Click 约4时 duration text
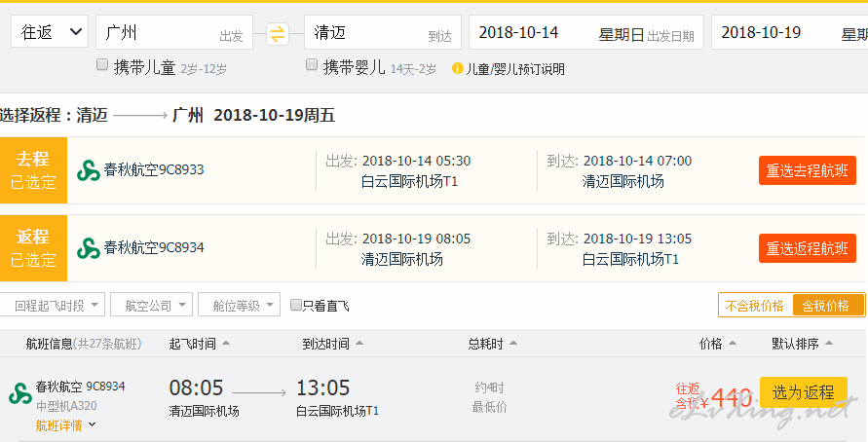 pyautogui.click(x=489, y=387)
